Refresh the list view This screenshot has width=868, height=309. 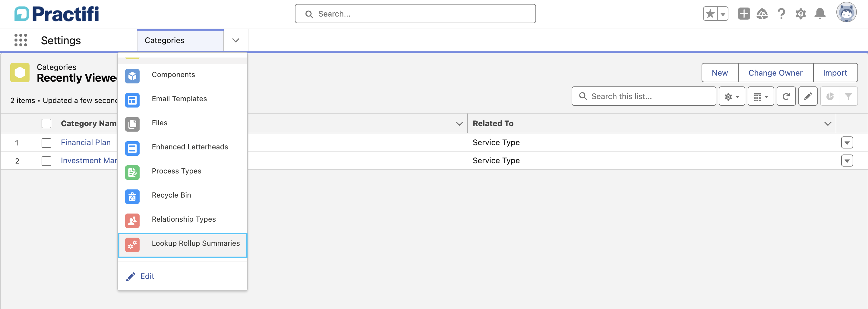[x=786, y=96]
